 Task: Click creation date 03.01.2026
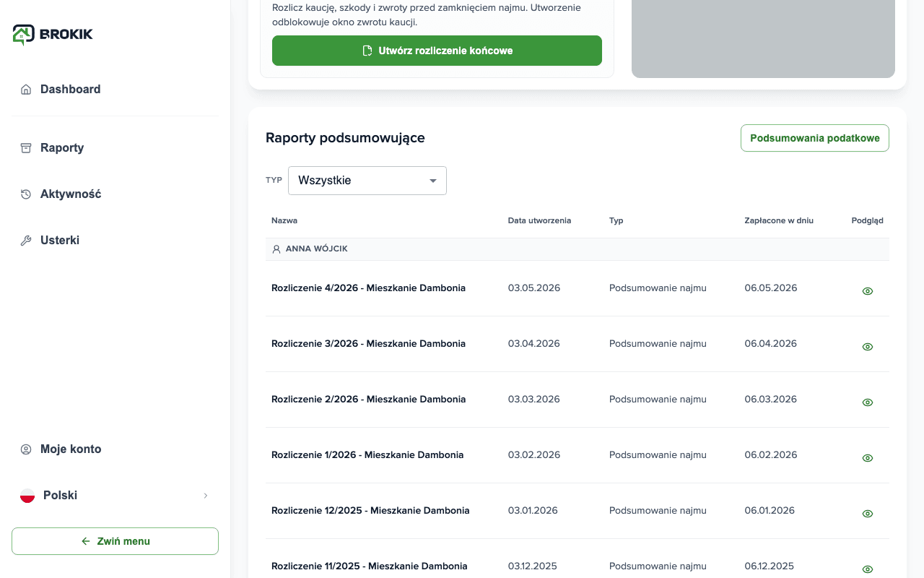pos(533,511)
